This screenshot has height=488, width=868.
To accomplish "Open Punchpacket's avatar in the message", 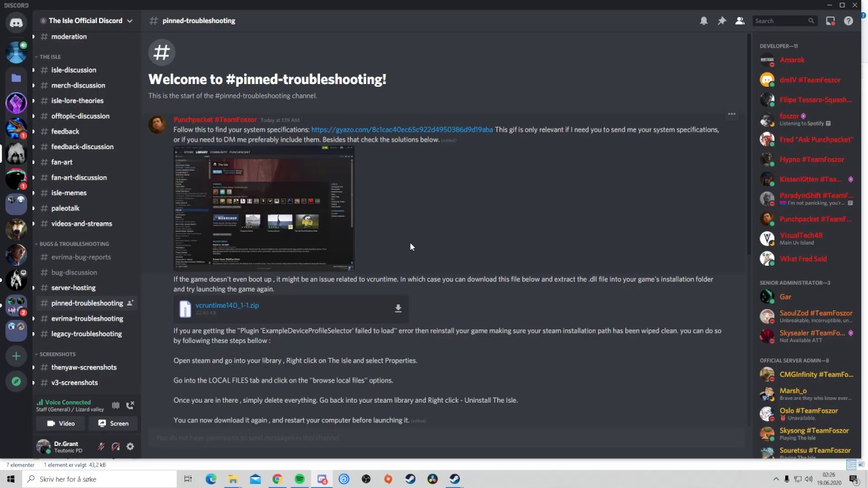I will pos(157,125).
